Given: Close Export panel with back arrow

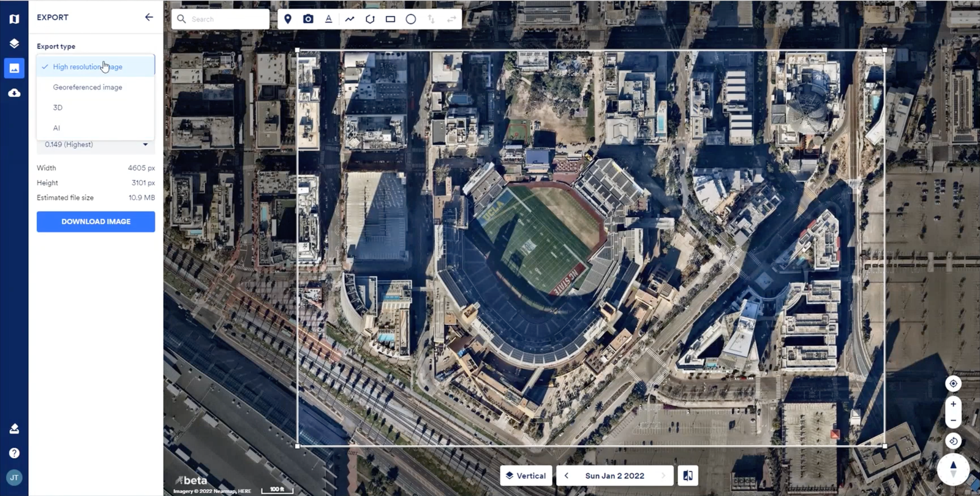Looking at the screenshot, I should tap(149, 17).
